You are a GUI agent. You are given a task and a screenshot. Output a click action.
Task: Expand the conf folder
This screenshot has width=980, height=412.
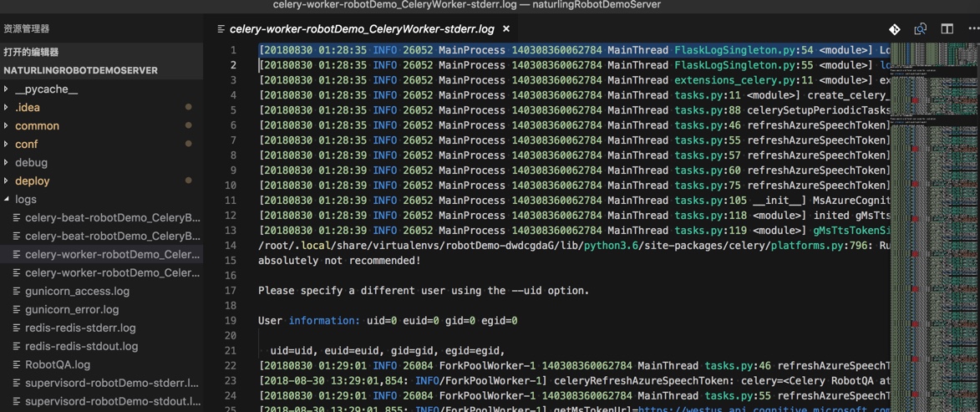pyautogui.click(x=7, y=145)
